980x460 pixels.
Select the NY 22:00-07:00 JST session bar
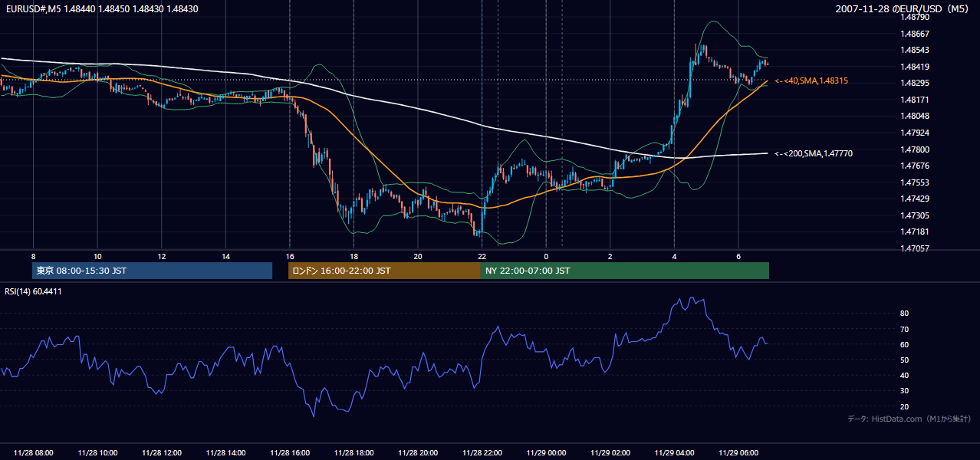pyautogui.click(x=625, y=271)
